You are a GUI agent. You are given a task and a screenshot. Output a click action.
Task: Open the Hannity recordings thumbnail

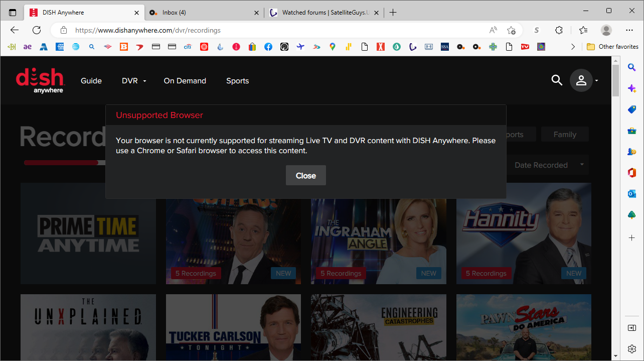524,233
